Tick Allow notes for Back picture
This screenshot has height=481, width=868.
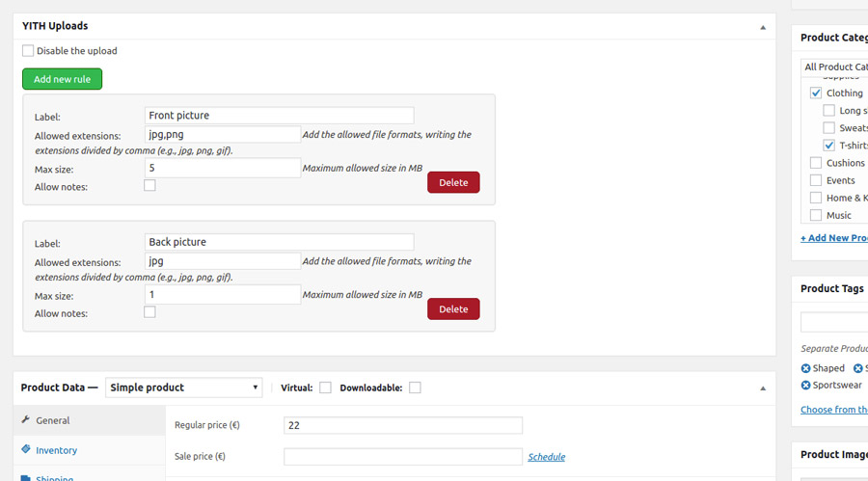pos(149,312)
